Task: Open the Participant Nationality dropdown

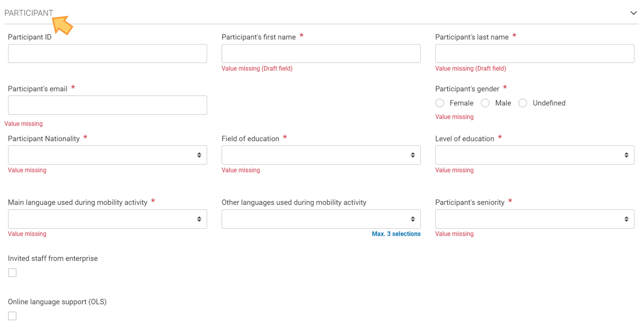Action: tap(108, 155)
